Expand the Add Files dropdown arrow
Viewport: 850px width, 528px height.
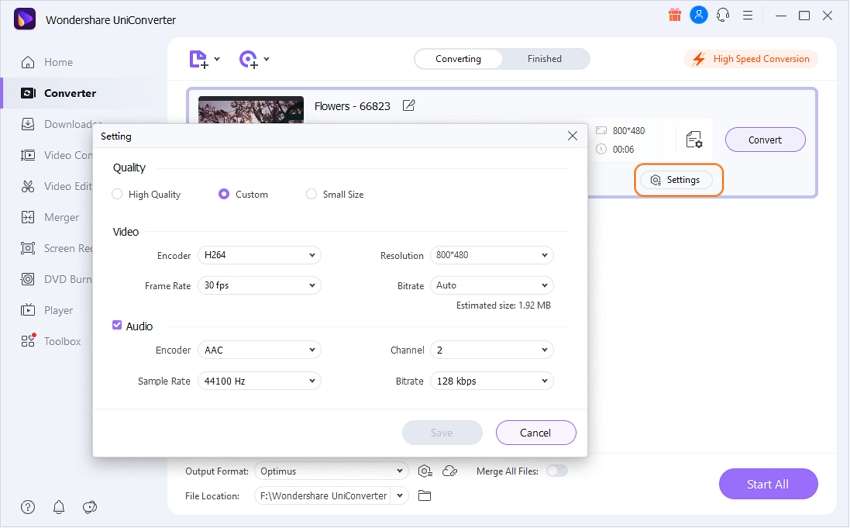coord(217,59)
